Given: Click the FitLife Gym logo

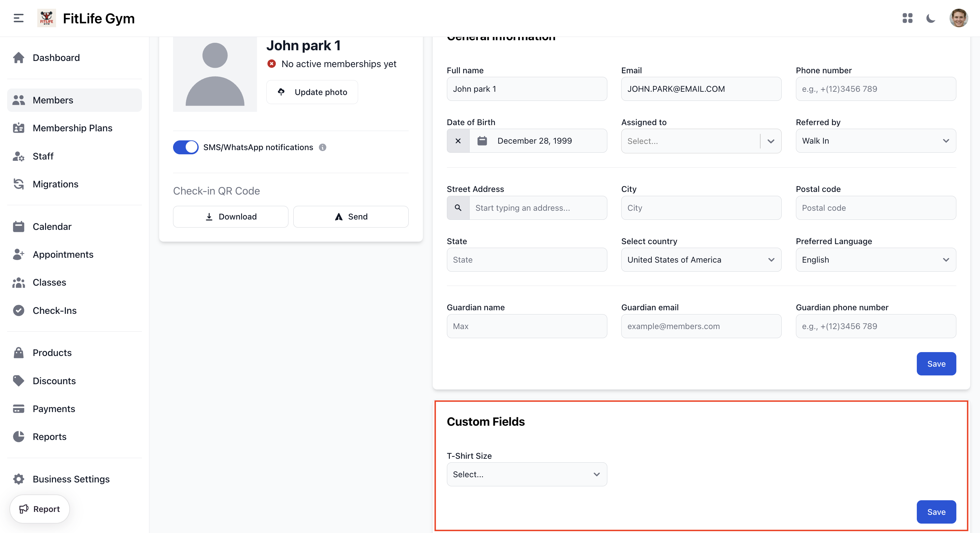Looking at the screenshot, I should coord(46,18).
